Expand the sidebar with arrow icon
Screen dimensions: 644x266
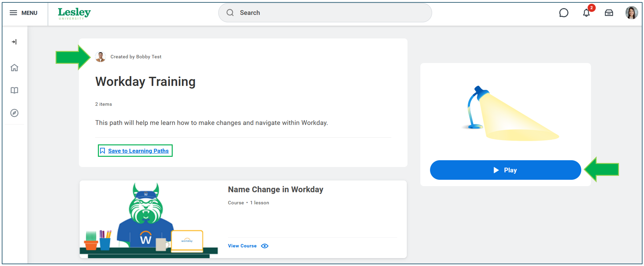coord(14,42)
